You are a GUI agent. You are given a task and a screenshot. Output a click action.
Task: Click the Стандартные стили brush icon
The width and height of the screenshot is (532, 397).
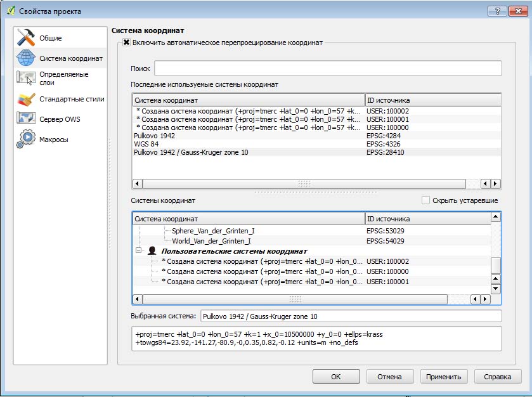pos(26,99)
